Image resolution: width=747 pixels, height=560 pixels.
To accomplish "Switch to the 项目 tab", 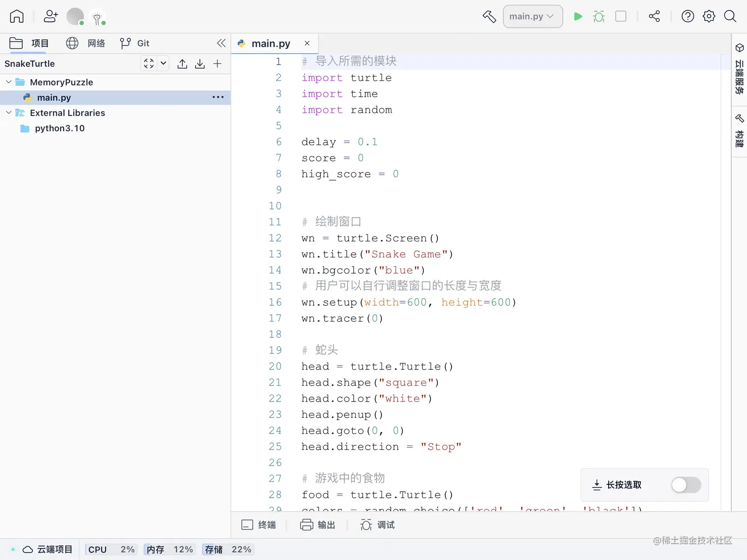I will click(29, 43).
